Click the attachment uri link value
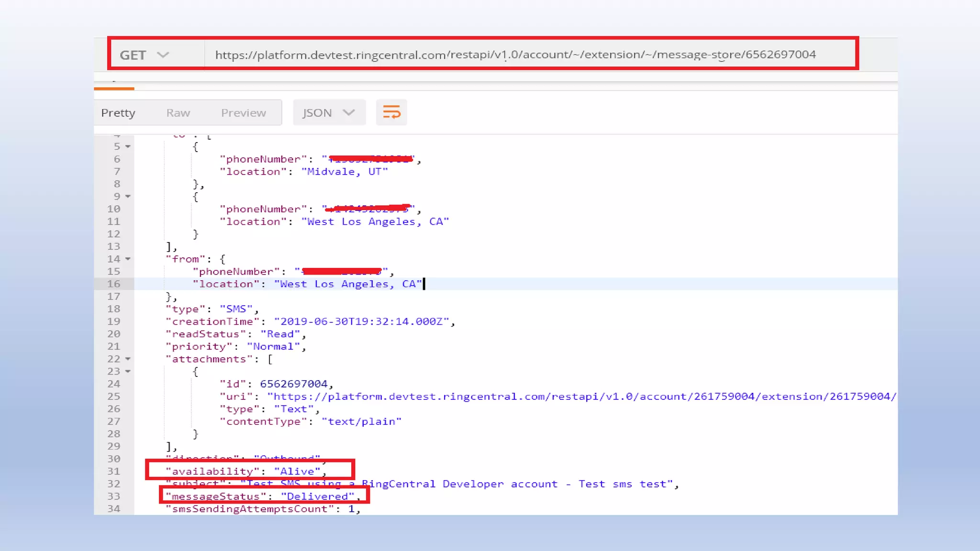 [x=581, y=397]
